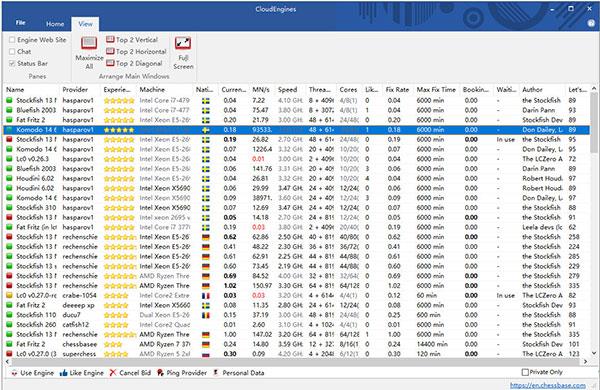Viewport: 600px width, 390px height.
Task: Sort by the Max Fix Time column header
Action: (437, 90)
